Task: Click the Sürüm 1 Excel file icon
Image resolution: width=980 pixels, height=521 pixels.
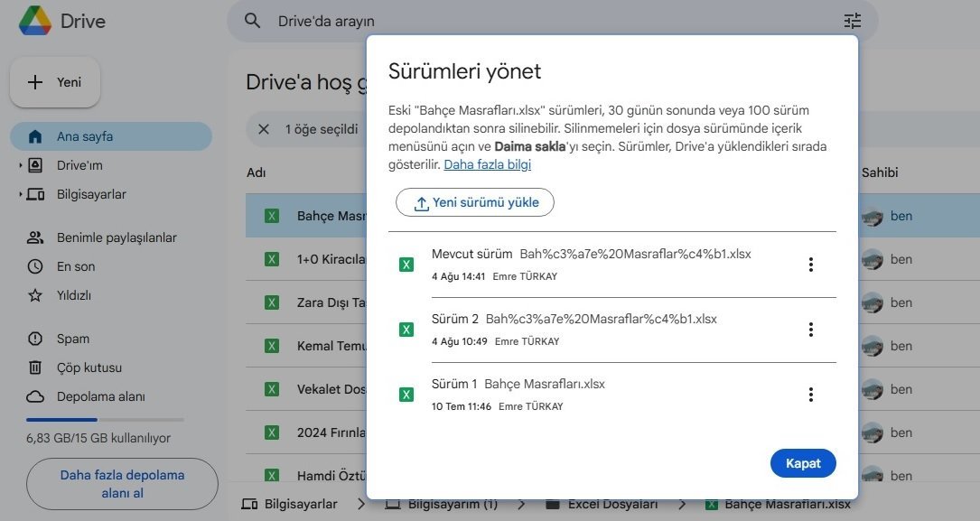Action: point(406,395)
